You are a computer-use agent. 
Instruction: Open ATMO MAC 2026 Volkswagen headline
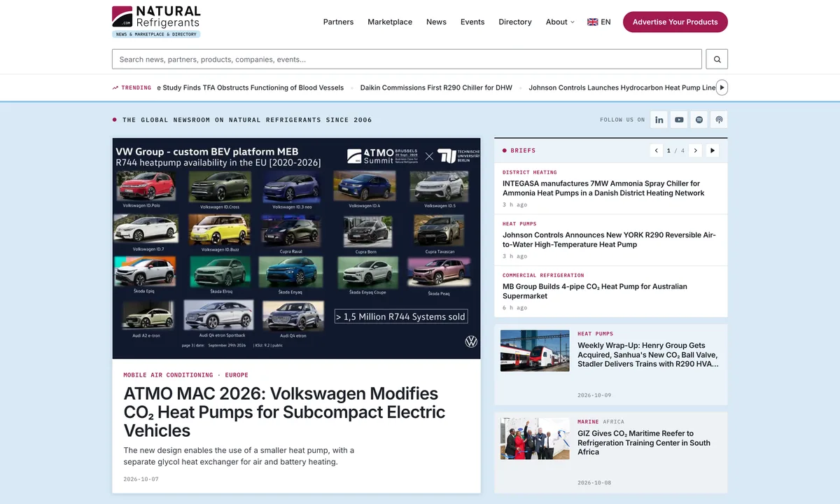(284, 412)
